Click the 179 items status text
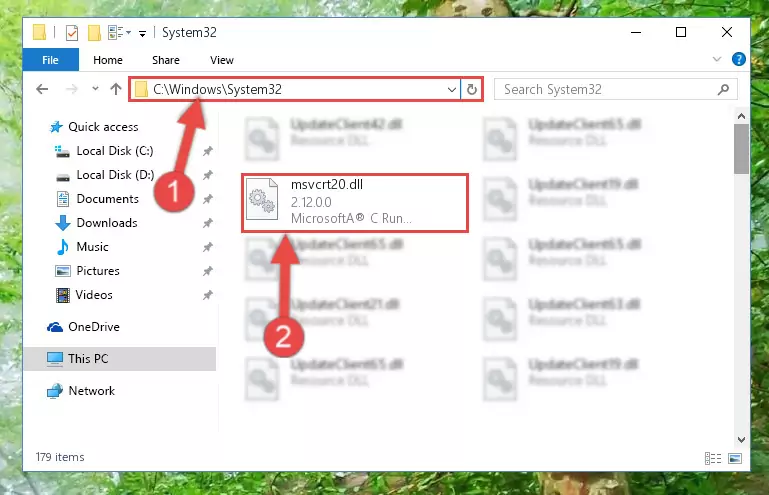Image resolution: width=769 pixels, height=495 pixels. 60,457
